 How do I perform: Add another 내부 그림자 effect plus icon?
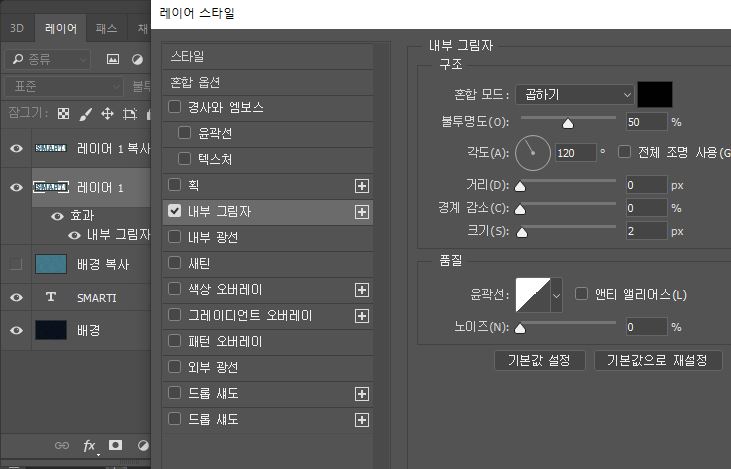coord(362,212)
